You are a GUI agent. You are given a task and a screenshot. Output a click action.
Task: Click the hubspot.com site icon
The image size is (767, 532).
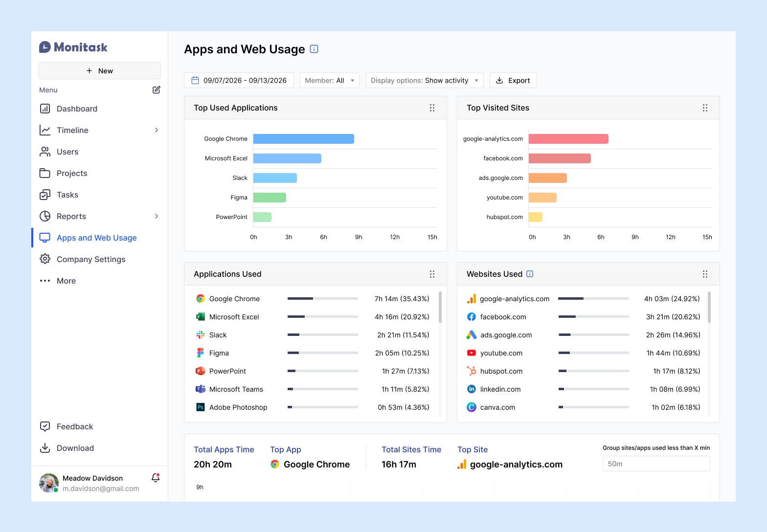(x=472, y=371)
